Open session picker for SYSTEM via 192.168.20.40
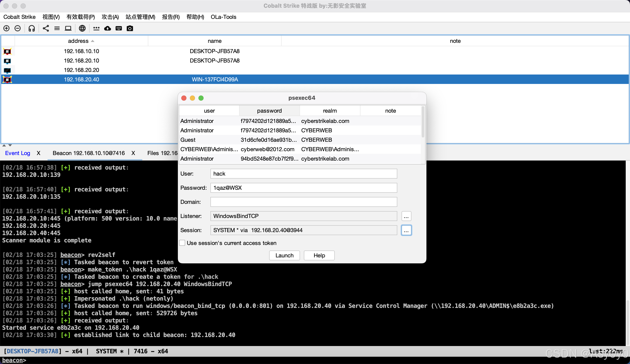630x364 pixels. [x=406, y=230]
